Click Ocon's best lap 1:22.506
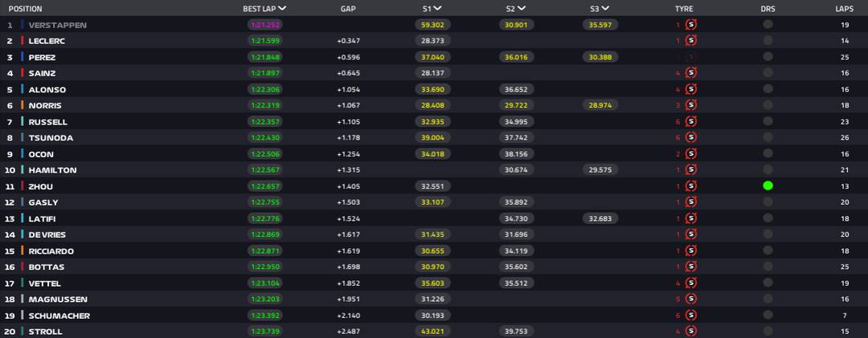Viewport: 868px width, 338px height. [264, 154]
